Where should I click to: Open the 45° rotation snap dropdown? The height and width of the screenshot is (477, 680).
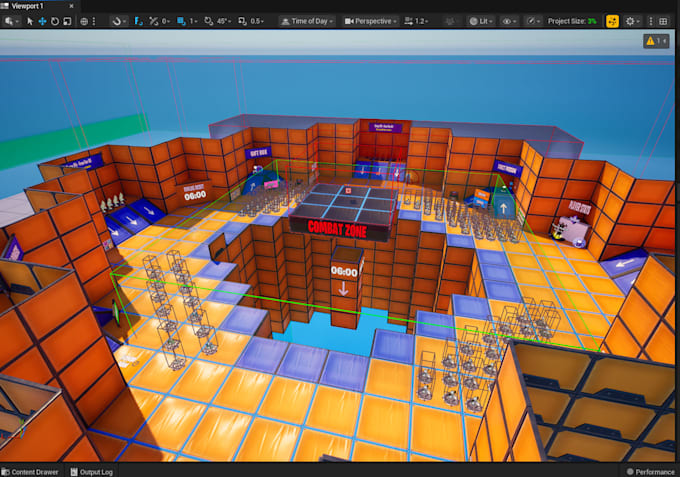click(224, 21)
